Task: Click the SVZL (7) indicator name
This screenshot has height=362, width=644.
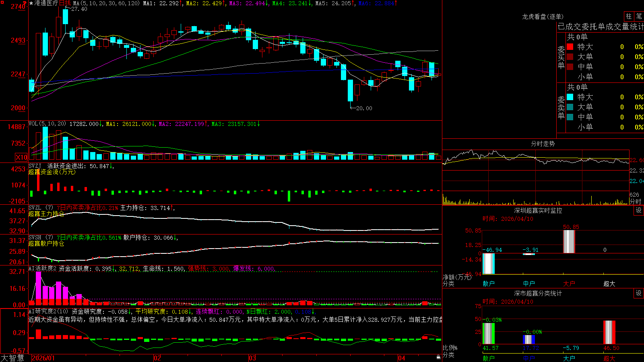Action: point(41,208)
